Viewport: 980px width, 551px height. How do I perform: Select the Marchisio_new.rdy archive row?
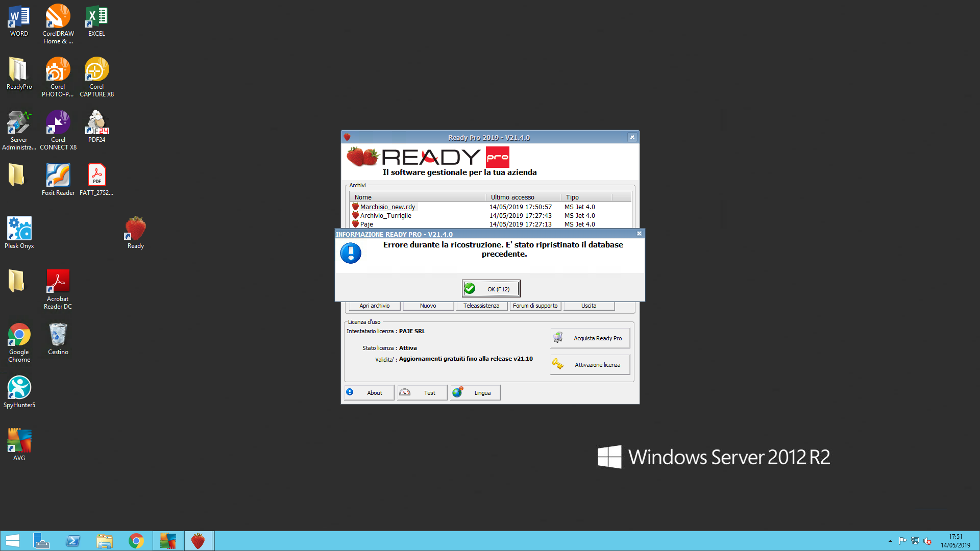coord(490,207)
